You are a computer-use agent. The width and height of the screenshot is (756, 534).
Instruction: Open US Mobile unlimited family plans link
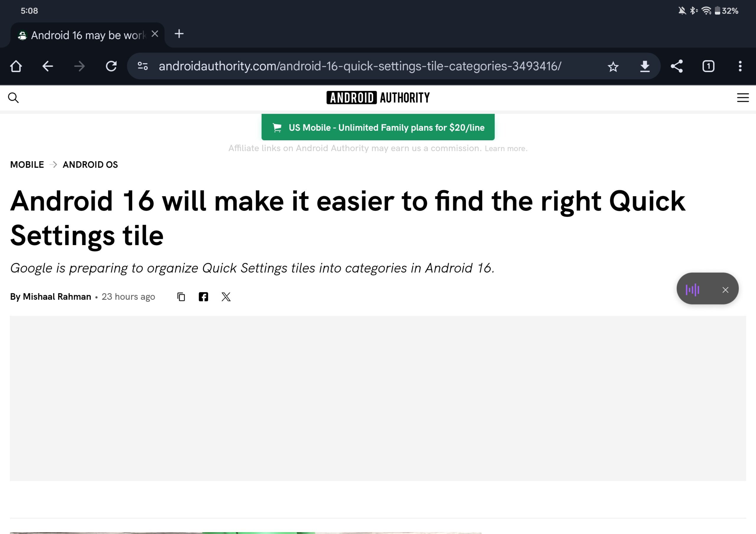click(x=378, y=127)
